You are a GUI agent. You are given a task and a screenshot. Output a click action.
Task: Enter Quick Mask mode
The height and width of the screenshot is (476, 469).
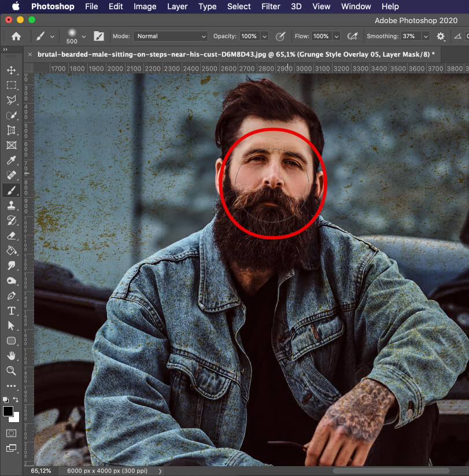click(12, 432)
